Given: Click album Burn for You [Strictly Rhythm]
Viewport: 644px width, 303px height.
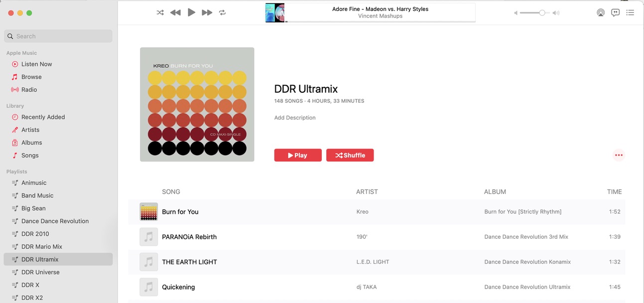Looking at the screenshot, I should pyautogui.click(x=522, y=212).
